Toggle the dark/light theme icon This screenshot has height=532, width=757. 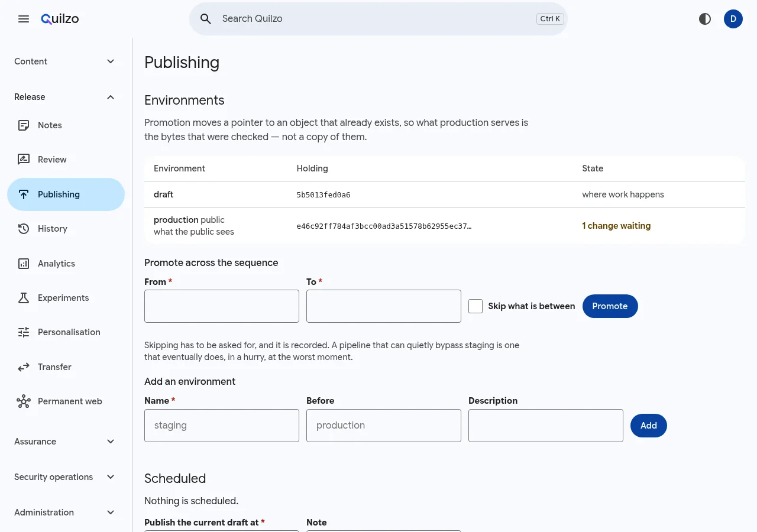[x=705, y=19]
